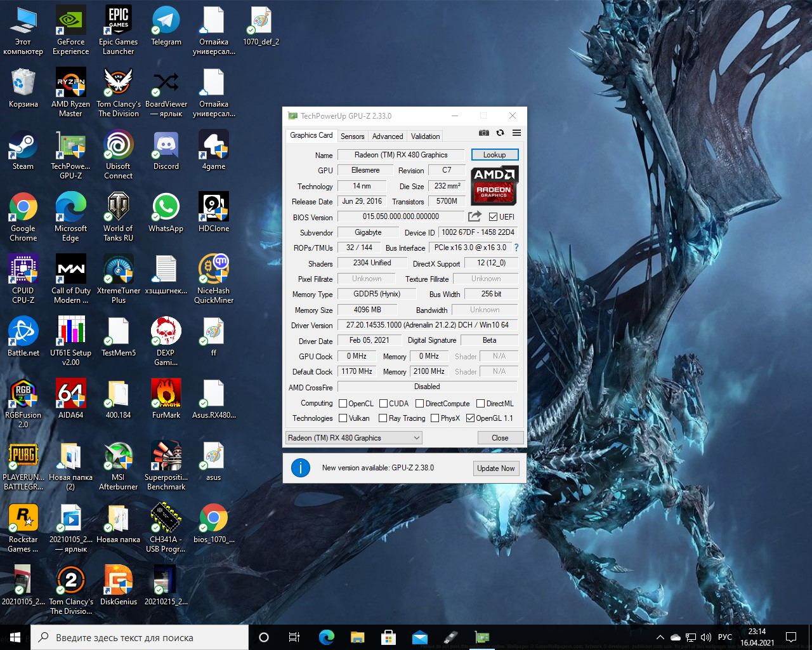812x650 pixels.
Task: Click the Memory Type GDDR5 (Hynix) value
Action: pyautogui.click(x=377, y=294)
